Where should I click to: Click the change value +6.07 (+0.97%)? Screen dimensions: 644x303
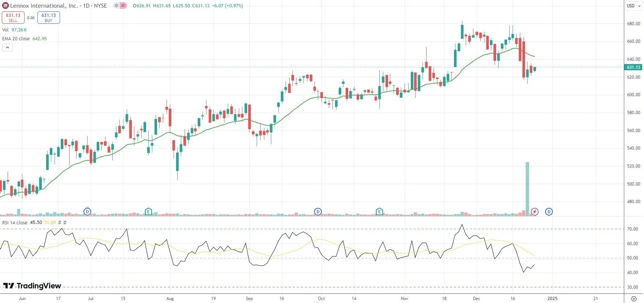coord(227,6)
